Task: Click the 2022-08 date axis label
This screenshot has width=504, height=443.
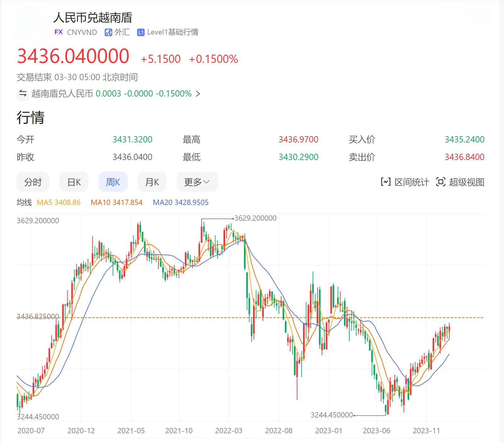Action: click(x=279, y=431)
